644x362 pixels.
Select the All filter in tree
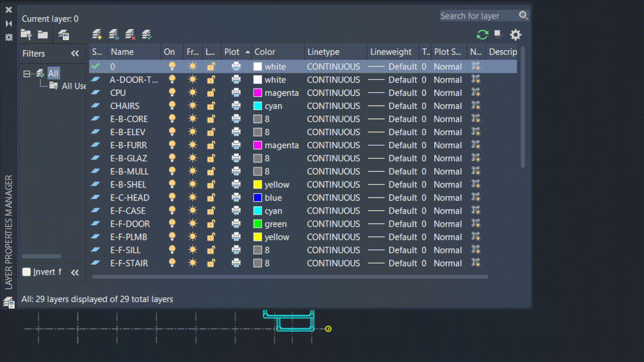click(53, 73)
